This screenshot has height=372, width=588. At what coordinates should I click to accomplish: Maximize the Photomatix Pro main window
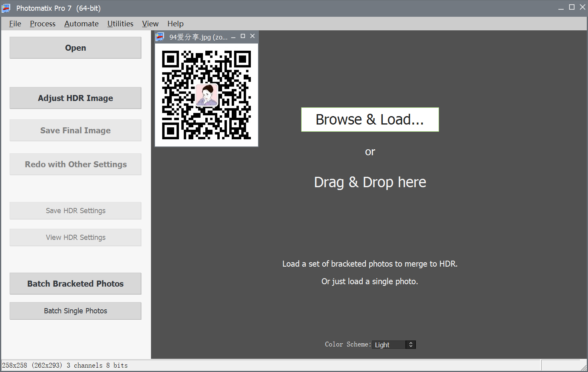572,7
